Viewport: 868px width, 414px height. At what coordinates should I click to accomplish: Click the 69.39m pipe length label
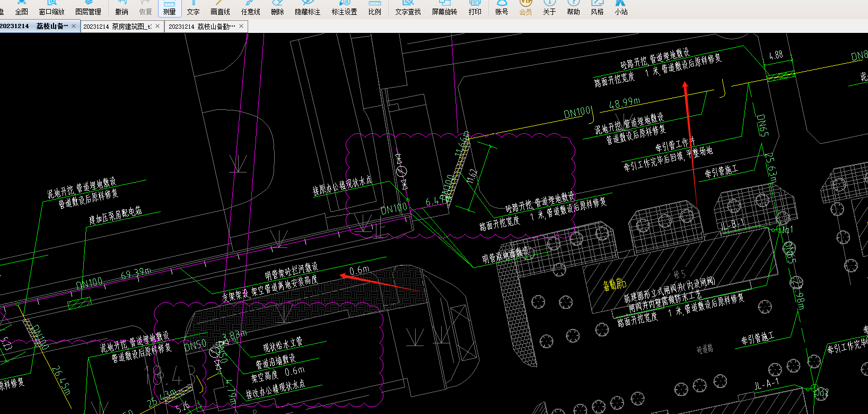tap(136, 274)
